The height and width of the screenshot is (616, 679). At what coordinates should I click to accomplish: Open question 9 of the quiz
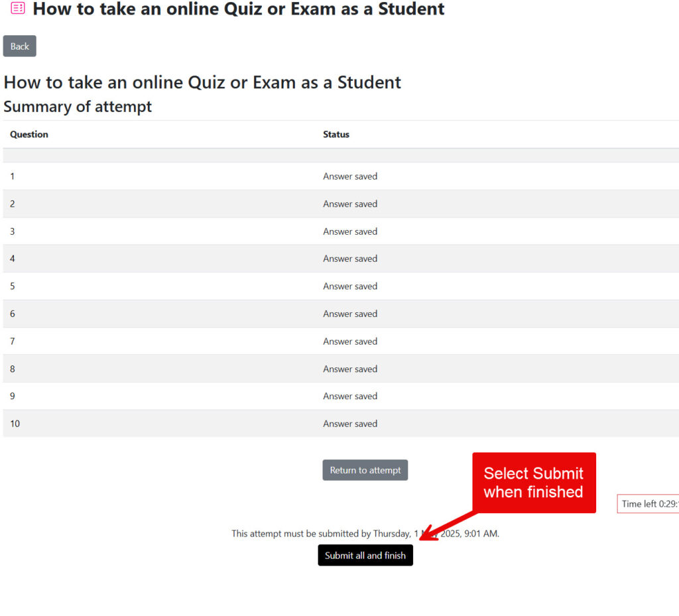(12, 396)
